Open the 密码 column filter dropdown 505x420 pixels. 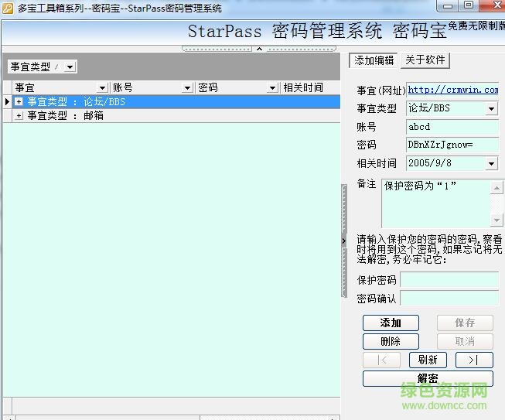click(x=272, y=87)
